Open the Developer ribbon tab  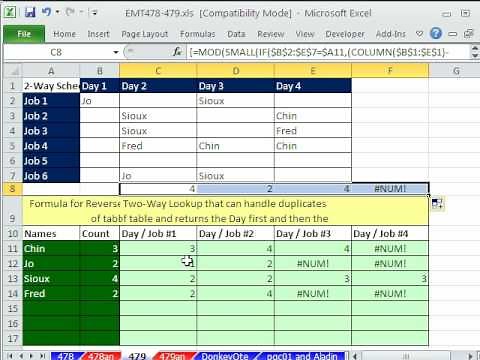pos(345,34)
